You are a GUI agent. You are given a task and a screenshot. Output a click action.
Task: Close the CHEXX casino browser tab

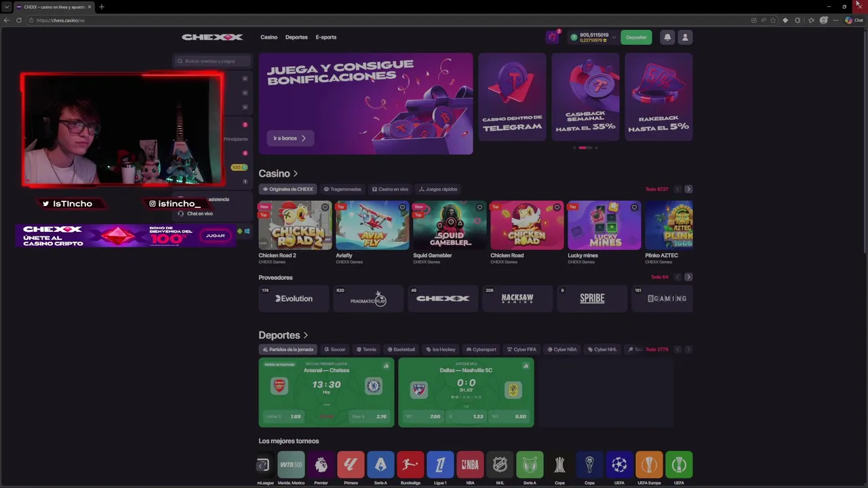coord(89,7)
